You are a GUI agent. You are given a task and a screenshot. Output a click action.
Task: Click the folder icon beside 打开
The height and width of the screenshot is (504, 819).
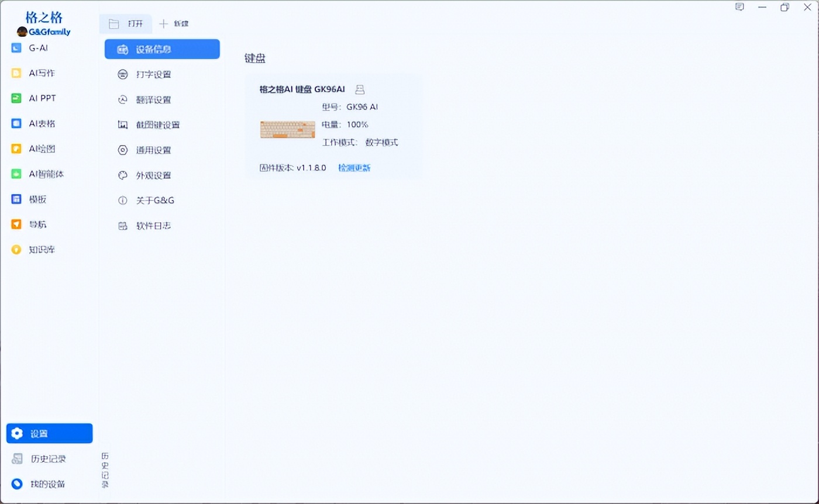click(x=114, y=24)
